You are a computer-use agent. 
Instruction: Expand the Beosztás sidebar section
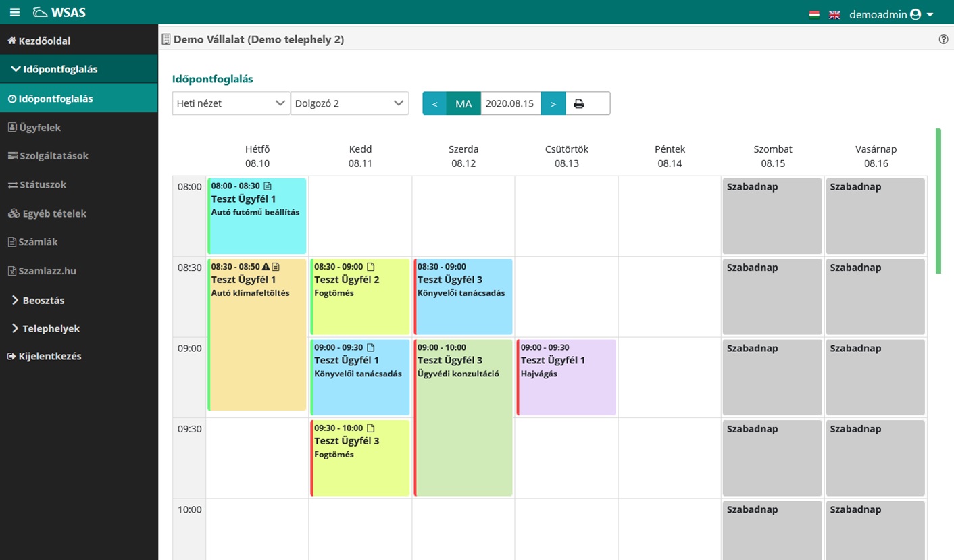pos(43,300)
